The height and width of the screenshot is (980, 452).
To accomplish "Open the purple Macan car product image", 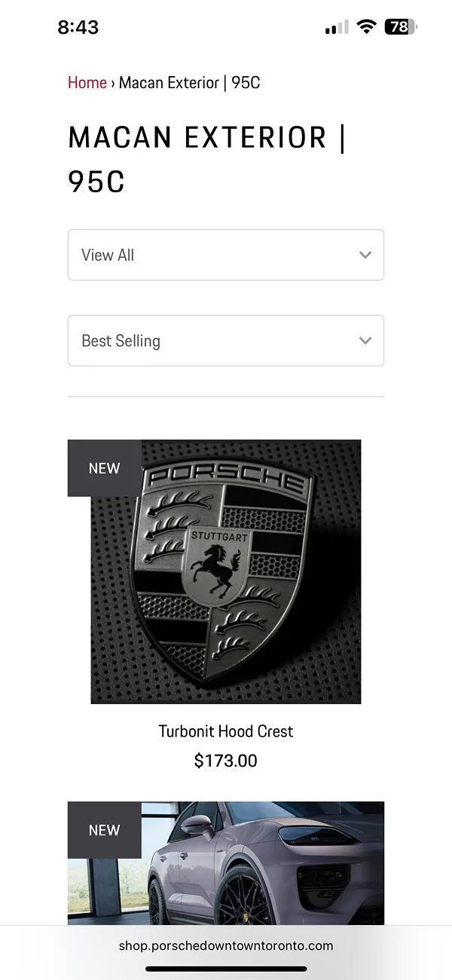I will coord(226,863).
